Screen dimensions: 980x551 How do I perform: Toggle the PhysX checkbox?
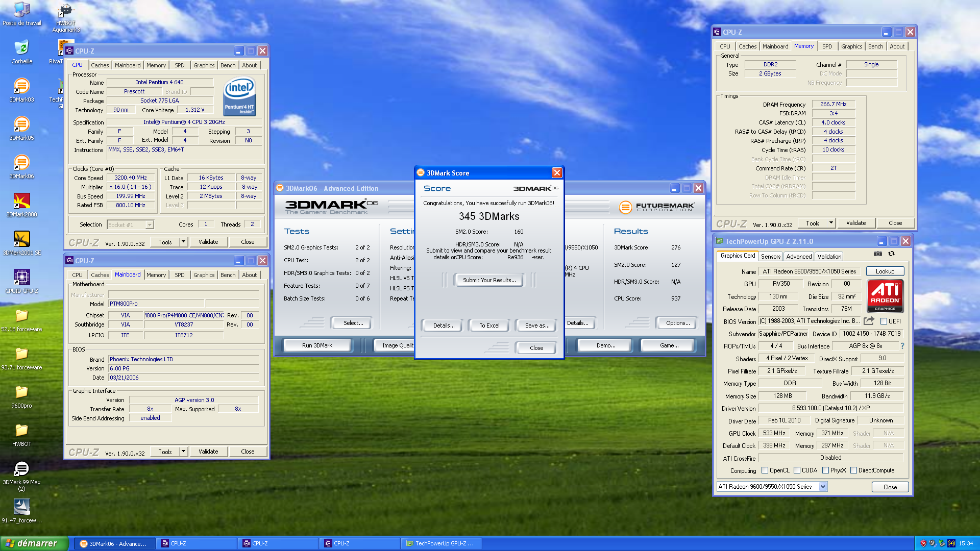pos(825,470)
